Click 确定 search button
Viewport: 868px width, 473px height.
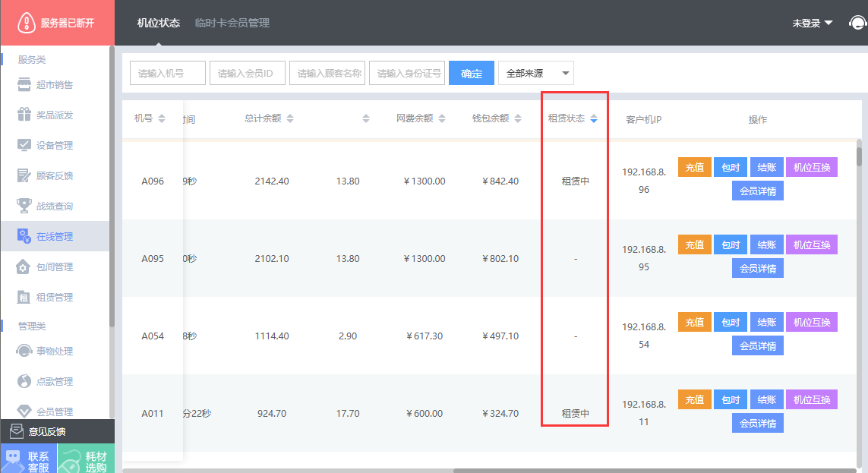471,73
